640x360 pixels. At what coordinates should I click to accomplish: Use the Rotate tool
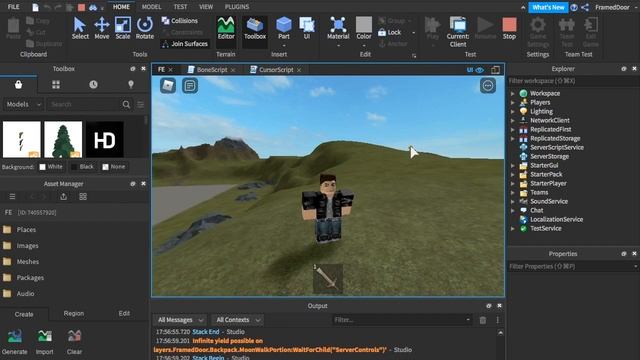point(144,28)
